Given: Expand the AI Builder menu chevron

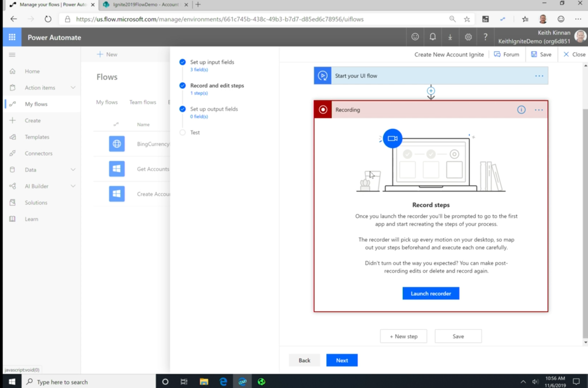Looking at the screenshot, I should (73, 186).
